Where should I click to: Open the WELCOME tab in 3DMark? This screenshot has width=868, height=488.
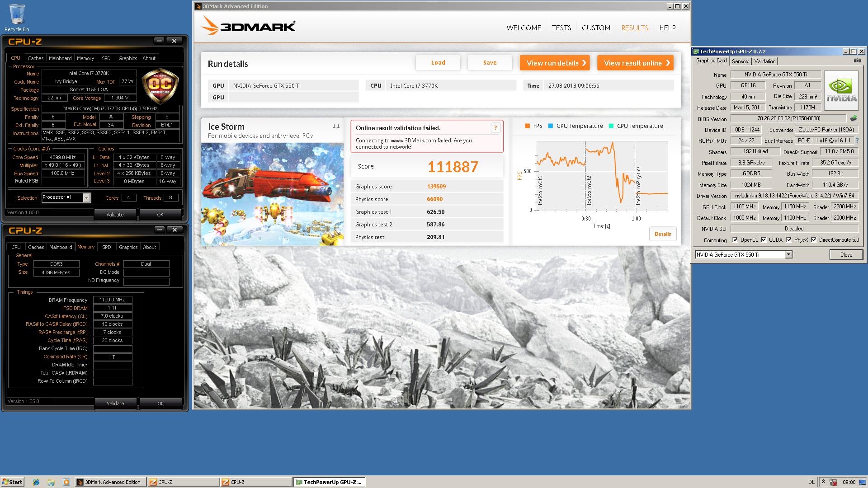coord(524,28)
